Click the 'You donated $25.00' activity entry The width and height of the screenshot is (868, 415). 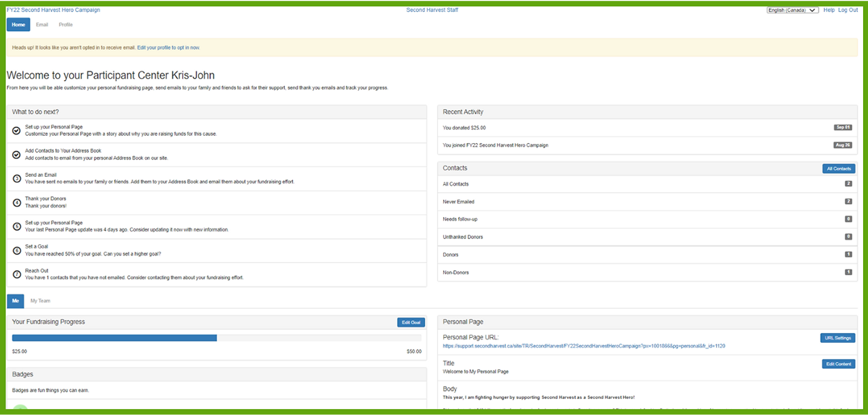tap(464, 128)
